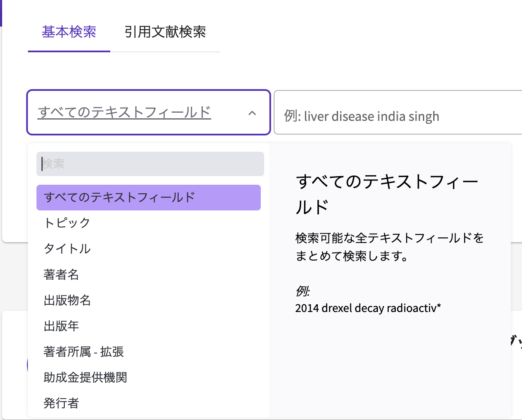Viewport: 522px width, 420px height.
Task: Click the example query 2014 drexel decay radioactiv*
Action: (x=368, y=308)
